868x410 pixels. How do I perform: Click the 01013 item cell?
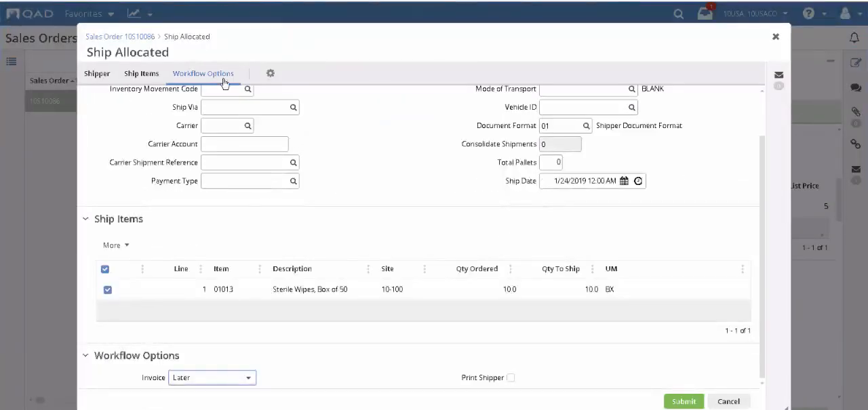[223, 289]
